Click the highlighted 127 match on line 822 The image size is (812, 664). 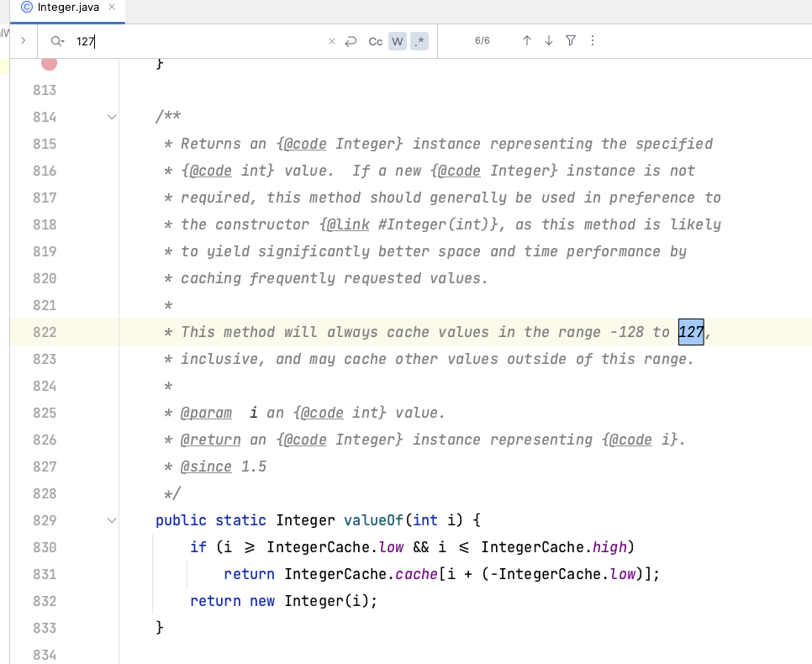pos(691,332)
